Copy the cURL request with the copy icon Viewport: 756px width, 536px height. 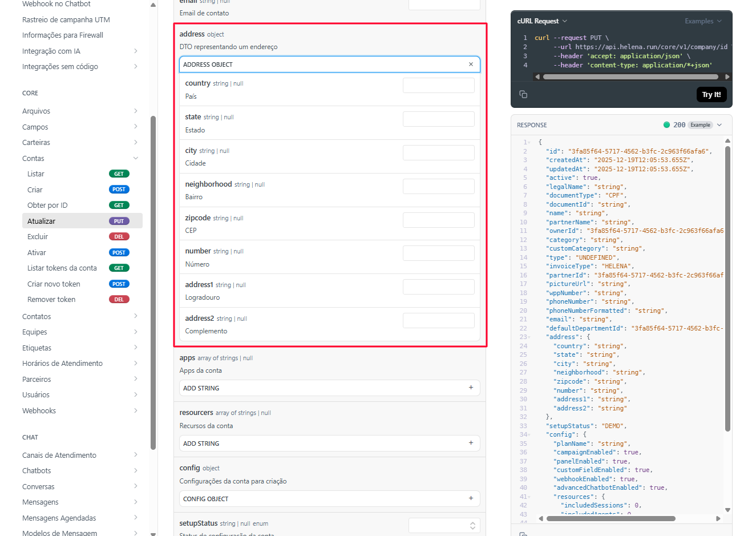tap(523, 94)
